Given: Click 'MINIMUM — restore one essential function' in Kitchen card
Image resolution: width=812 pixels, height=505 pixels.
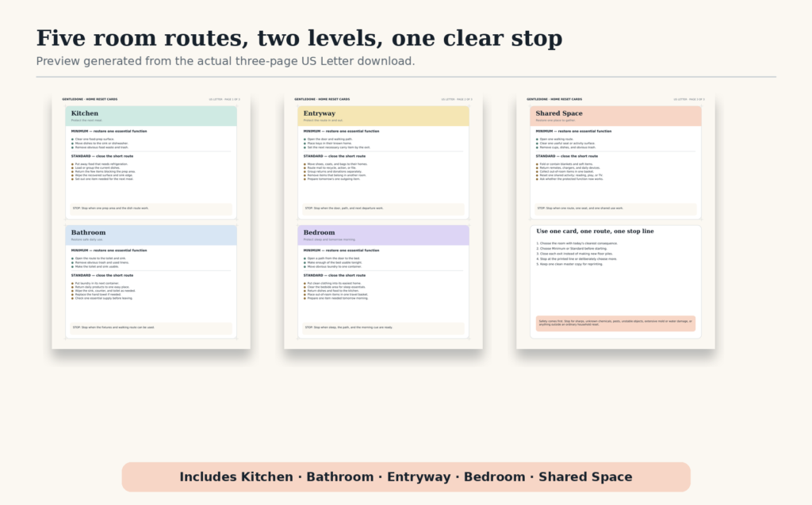Looking at the screenshot, I should pyautogui.click(x=109, y=132).
